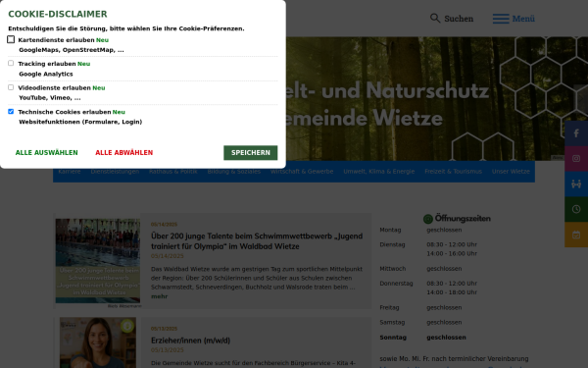Click 'sowie Mo. Mi. Fr. nach terminlicher Vereinbarung' text
Image resolution: width=588 pixels, height=368 pixels.
[x=454, y=358]
